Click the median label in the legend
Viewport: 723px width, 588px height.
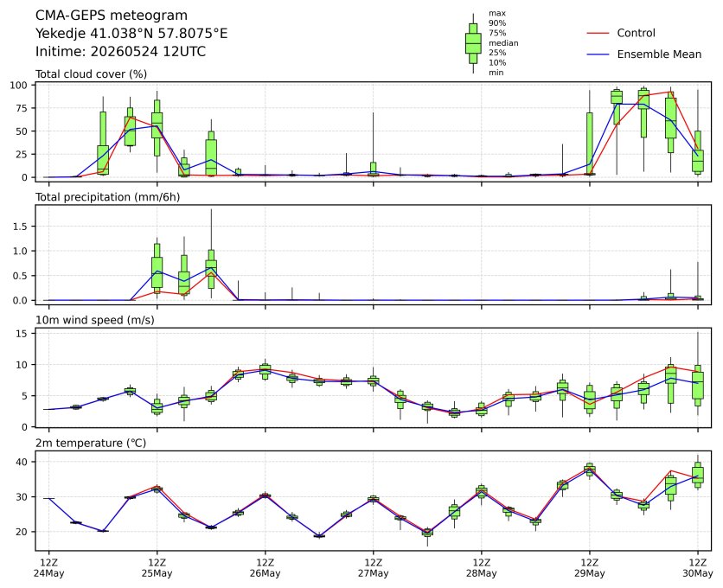tap(503, 43)
